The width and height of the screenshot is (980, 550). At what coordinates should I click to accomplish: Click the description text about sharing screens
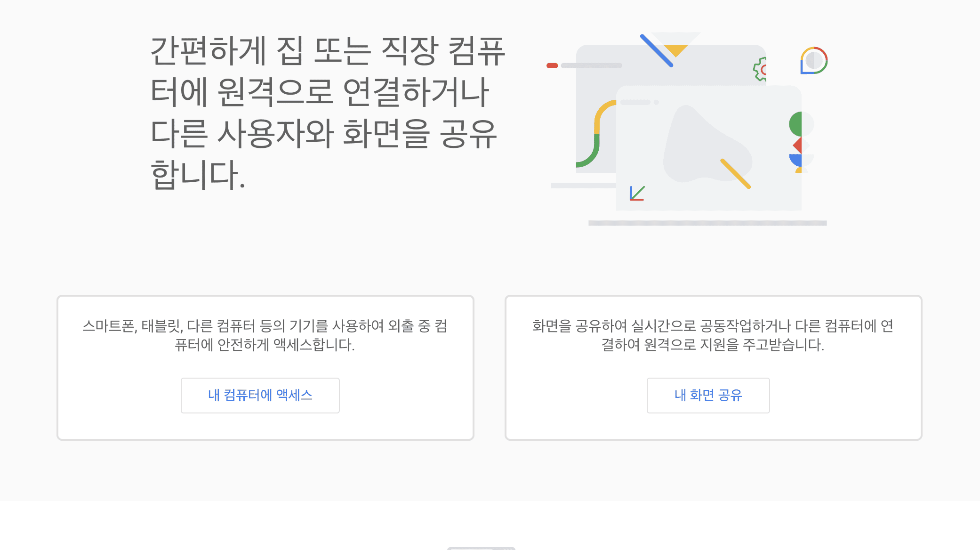[x=713, y=335]
